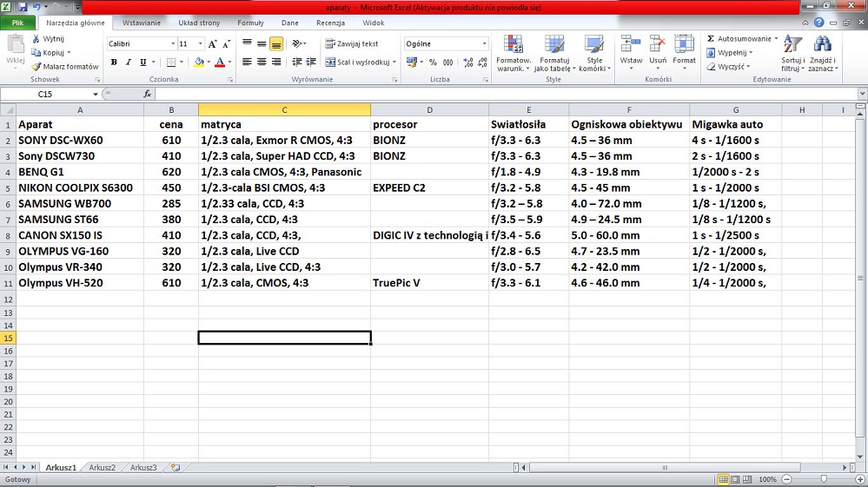Open Znajdź i zaznacz binoculars
The height and width of the screenshot is (487, 868).
(823, 53)
